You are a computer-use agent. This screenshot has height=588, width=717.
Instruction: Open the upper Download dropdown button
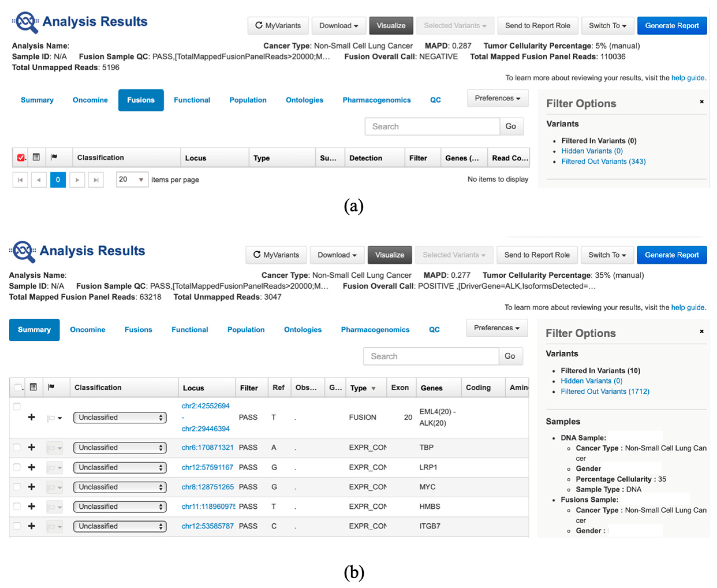point(338,26)
